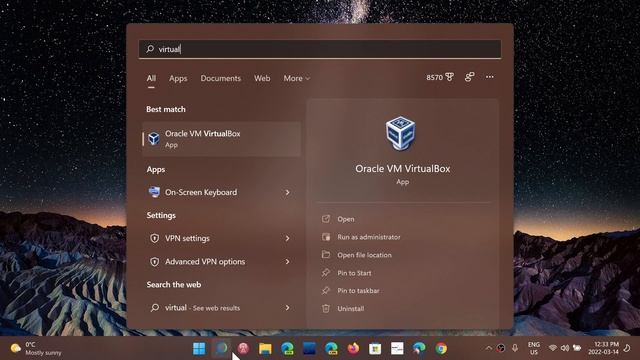
Task: Click Oracle VM VirtualBox title in preview pane
Action: [x=402, y=169]
